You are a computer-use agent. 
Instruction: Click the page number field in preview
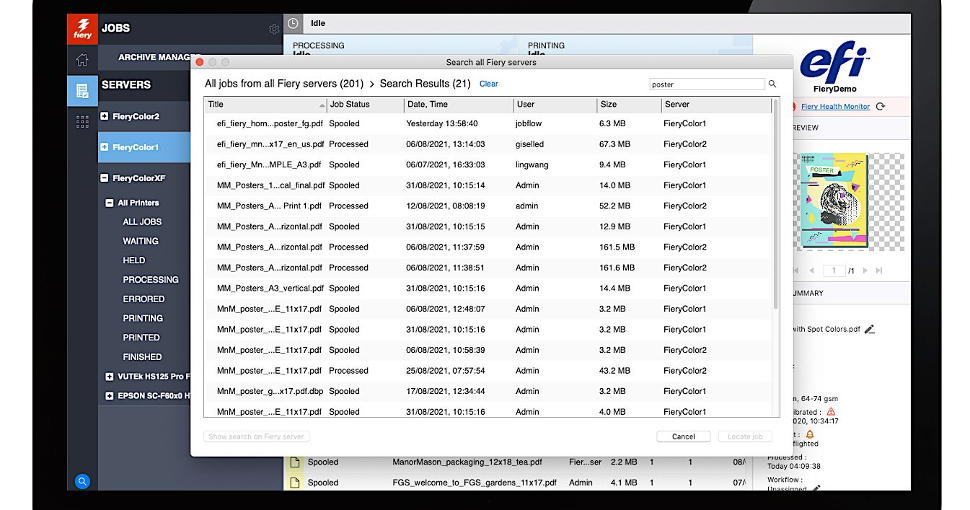pyautogui.click(x=833, y=270)
